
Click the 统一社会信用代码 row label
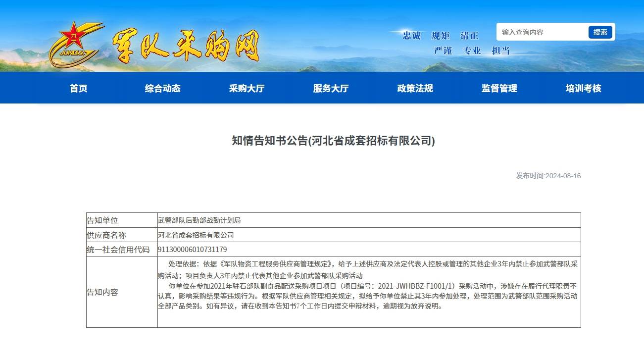tap(118, 250)
